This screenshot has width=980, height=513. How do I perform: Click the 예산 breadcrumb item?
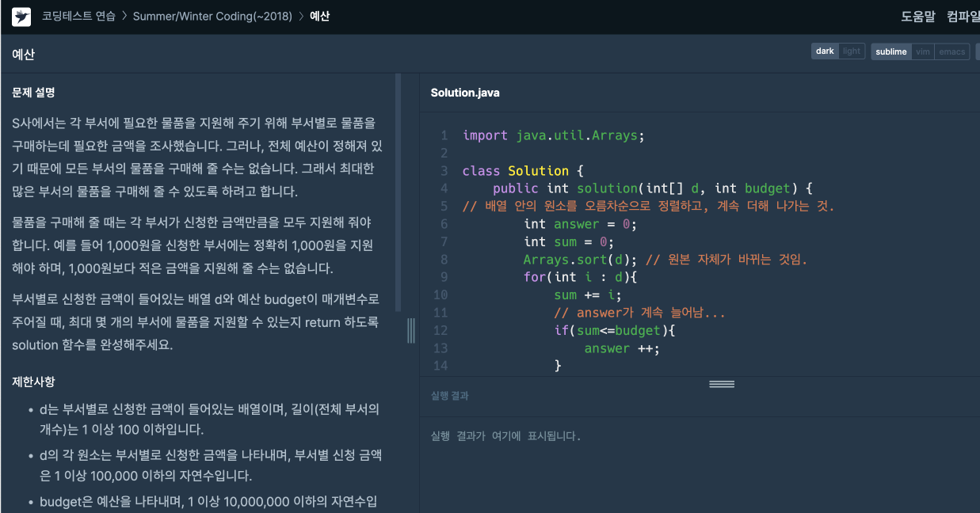click(x=320, y=17)
